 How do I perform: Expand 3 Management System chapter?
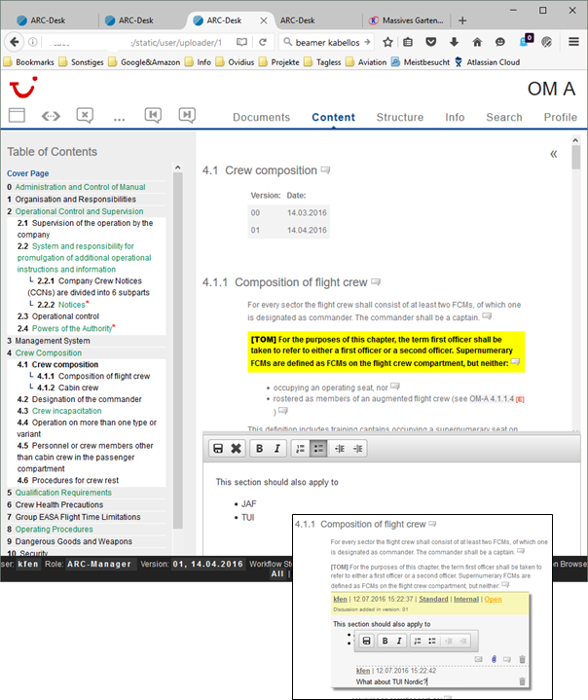pyautogui.click(x=53, y=341)
